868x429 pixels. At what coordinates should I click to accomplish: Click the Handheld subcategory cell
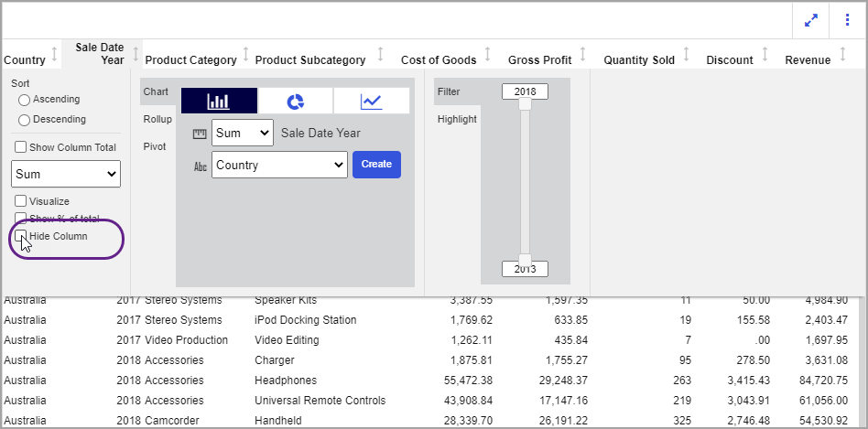[x=278, y=421]
